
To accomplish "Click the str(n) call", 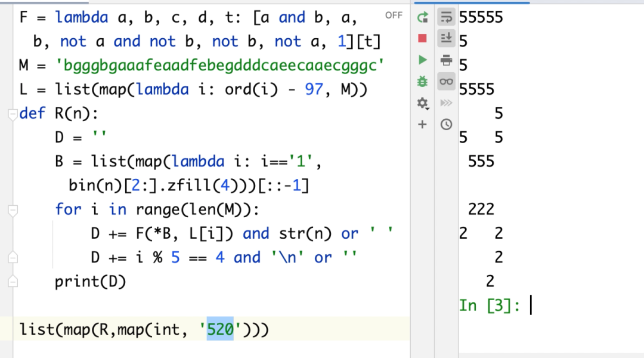I will 305,233.
